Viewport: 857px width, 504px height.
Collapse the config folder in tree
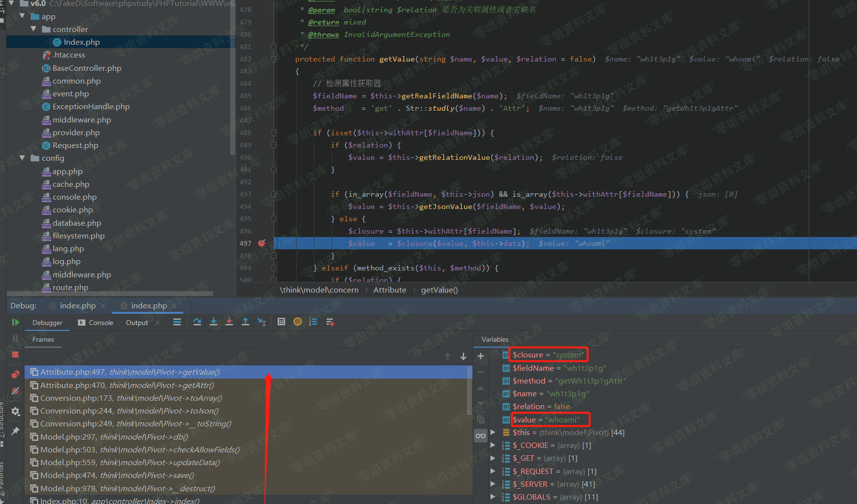pos(22,158)
